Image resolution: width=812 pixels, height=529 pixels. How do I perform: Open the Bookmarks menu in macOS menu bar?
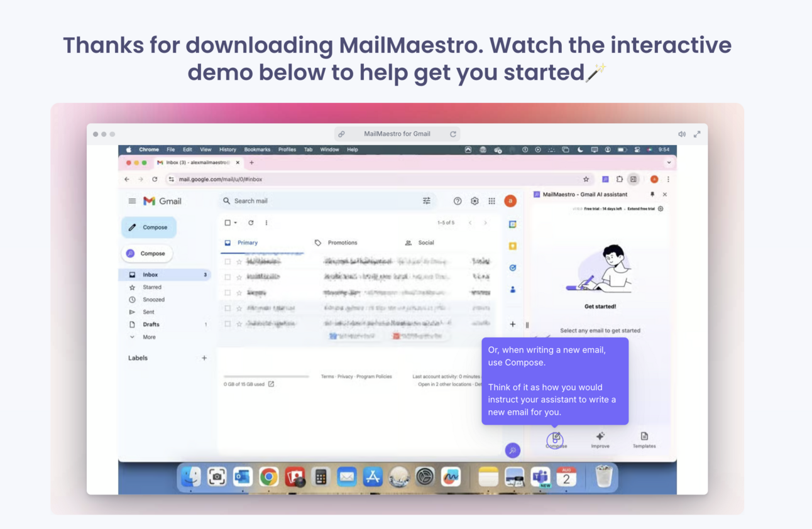257,150
